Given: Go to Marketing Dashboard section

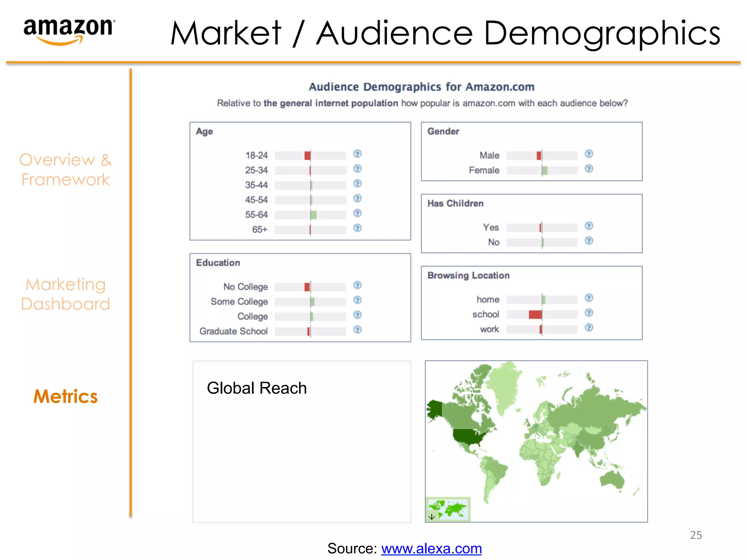Looking at the screenshot, I should pyautogui.click(x=65, y=294).
